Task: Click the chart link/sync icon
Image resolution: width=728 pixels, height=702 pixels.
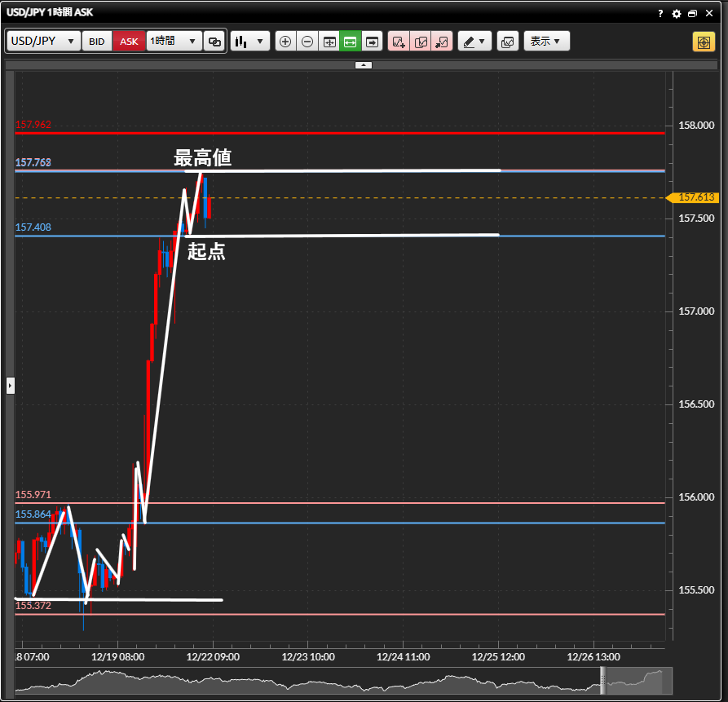Action: 214,42
